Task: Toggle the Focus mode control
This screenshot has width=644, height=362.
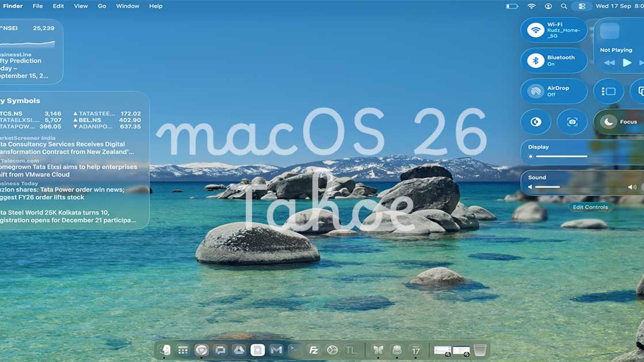Action: point(618,122)
